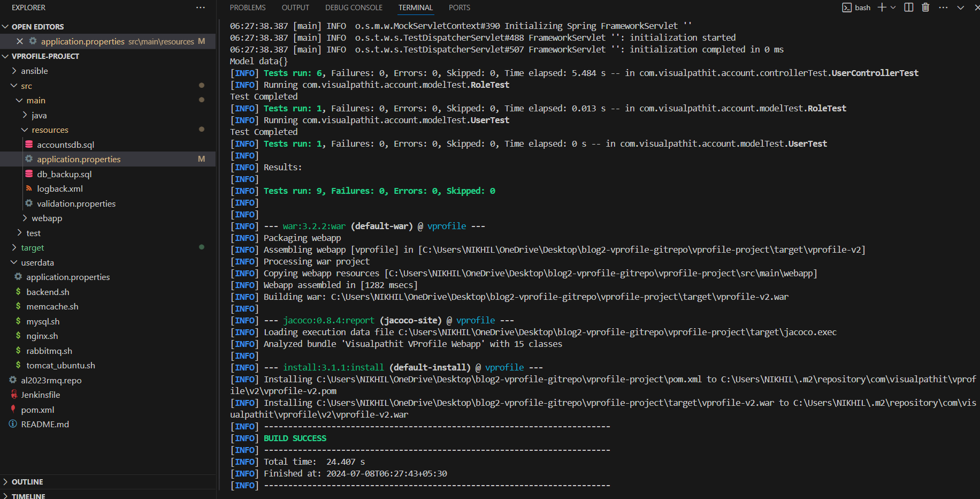
Task: Open terminal panel more actions ellipsis
Action: point(943,7)
